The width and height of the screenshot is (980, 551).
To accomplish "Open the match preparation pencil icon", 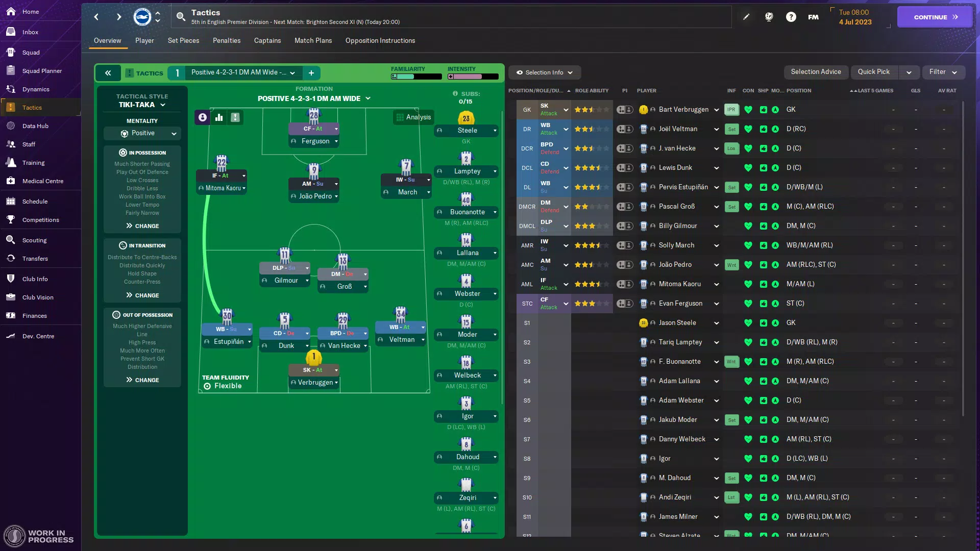I will pos(746,17).
